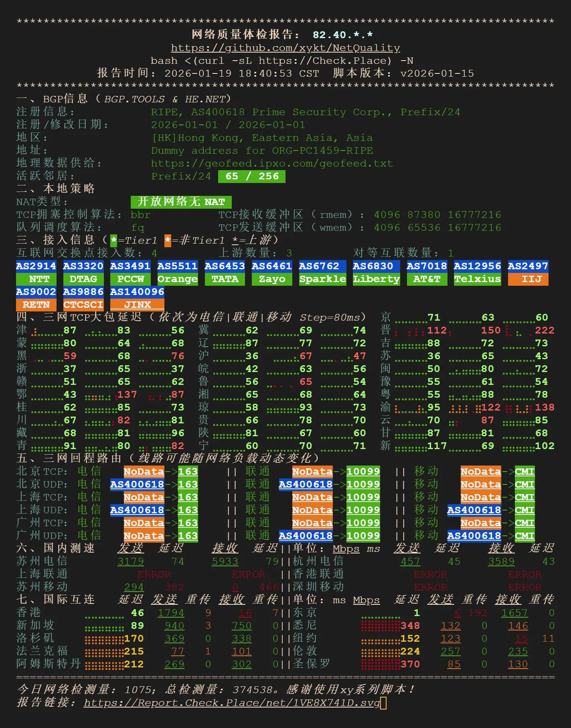Screen dimensions: 571x728
Task: Click the green 开放网络无 NAT badge
Action: coord(181,201)
